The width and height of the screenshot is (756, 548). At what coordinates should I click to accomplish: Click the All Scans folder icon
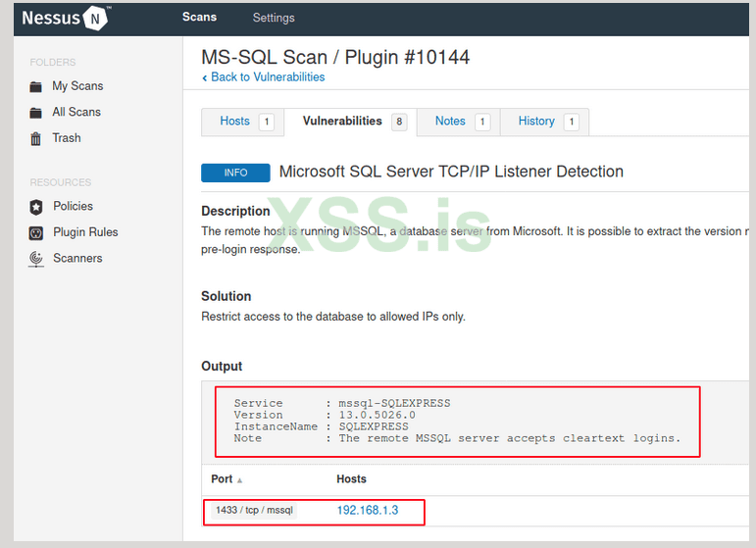coord(35,113)
